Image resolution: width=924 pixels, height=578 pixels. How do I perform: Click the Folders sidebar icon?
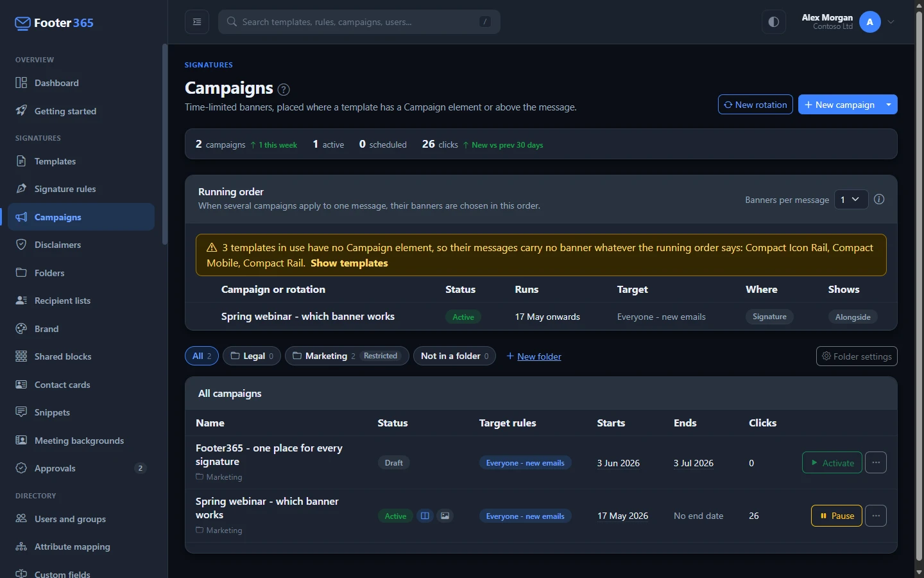(x=21, y=272)
